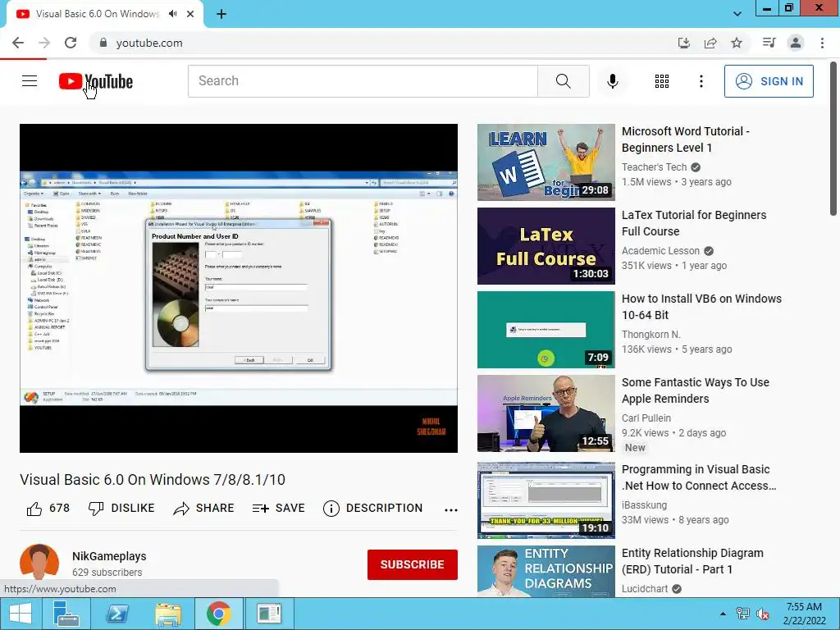Click the YouTube logo to go home
Screen dimensions: 840x630
click(96, 81)
